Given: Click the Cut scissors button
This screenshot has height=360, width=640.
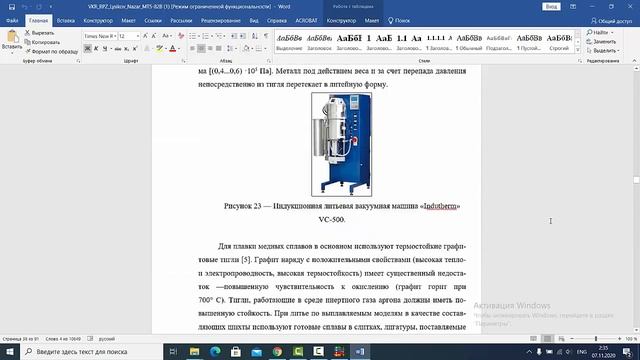Looking at the screenshot, I should [x=40, y=33].
